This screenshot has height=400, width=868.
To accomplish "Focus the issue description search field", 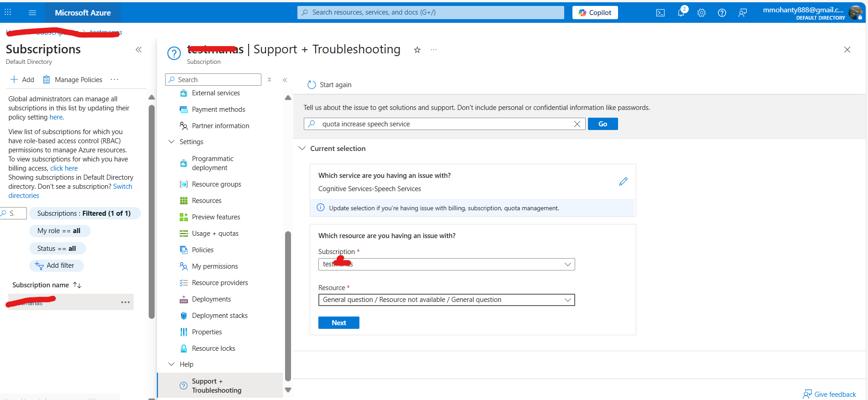I will coord(445,124).
